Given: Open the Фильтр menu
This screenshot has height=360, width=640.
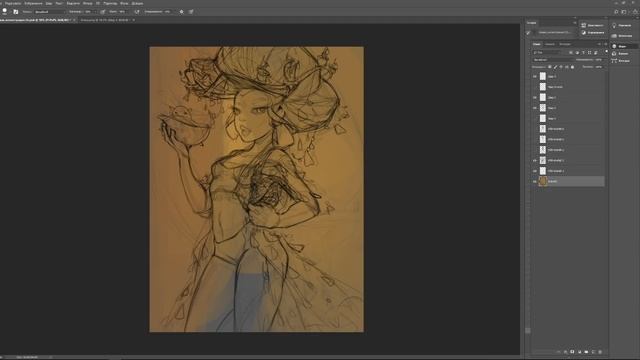Looking at the screenshot, I should coord(88,3).
